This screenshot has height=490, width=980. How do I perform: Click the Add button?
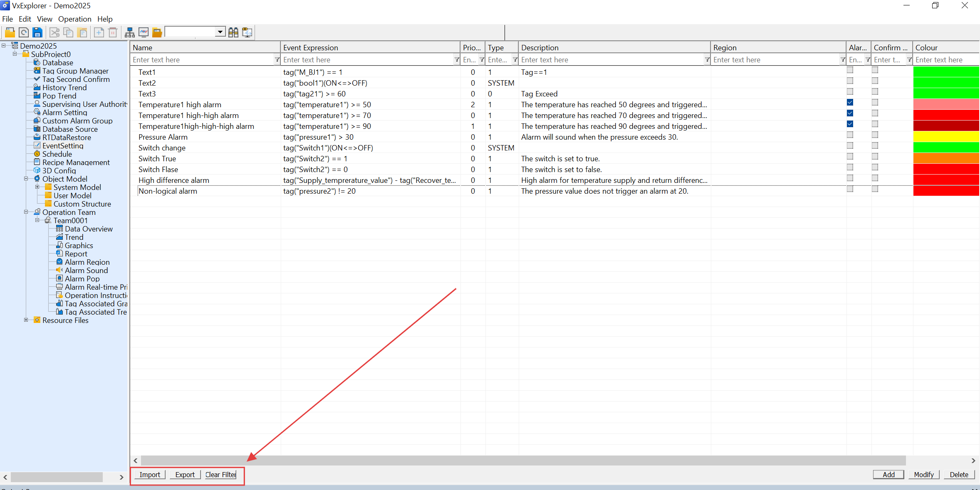pos(888,475)
